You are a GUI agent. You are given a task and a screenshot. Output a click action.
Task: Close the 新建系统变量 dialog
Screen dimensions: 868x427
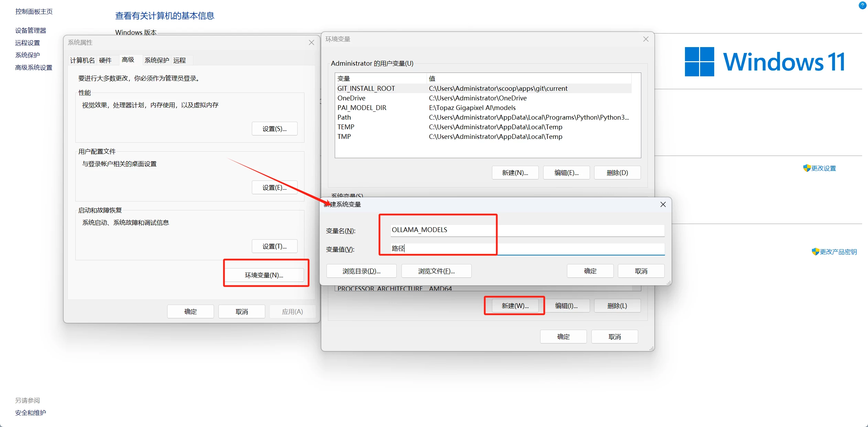click(x=663, y=205)
